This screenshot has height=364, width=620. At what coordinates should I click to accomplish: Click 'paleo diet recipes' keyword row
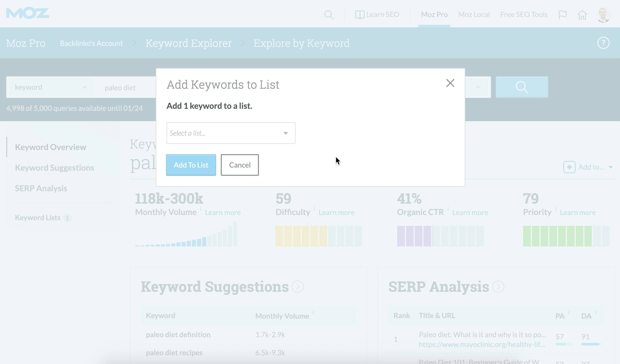pyautogui.click(x=174, y=353)
